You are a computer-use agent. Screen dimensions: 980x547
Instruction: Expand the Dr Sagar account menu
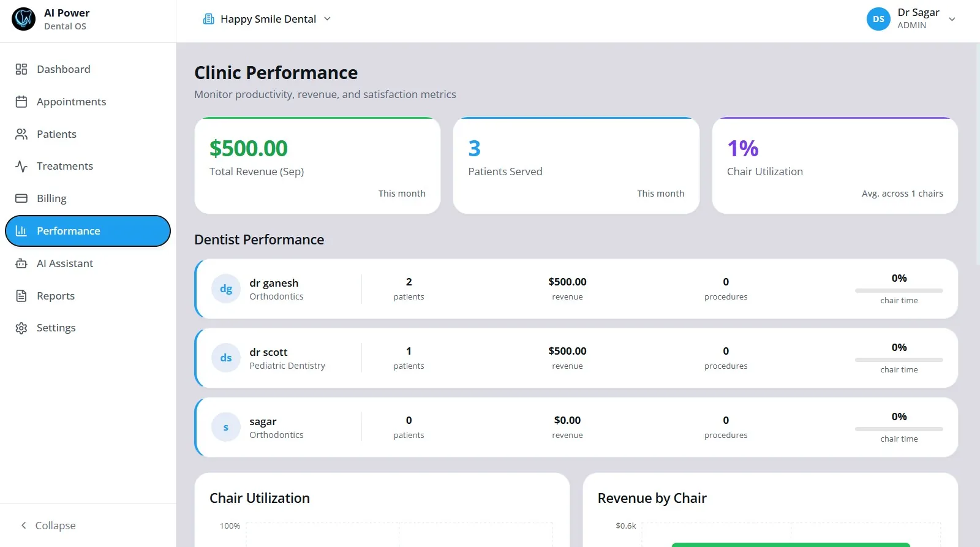912,19
